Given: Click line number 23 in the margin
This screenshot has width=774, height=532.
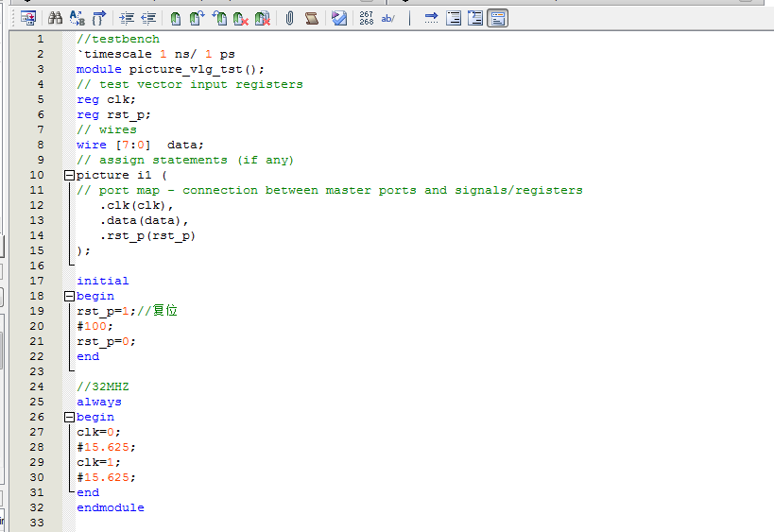Looking at the screenshot, I should [37, 372].
